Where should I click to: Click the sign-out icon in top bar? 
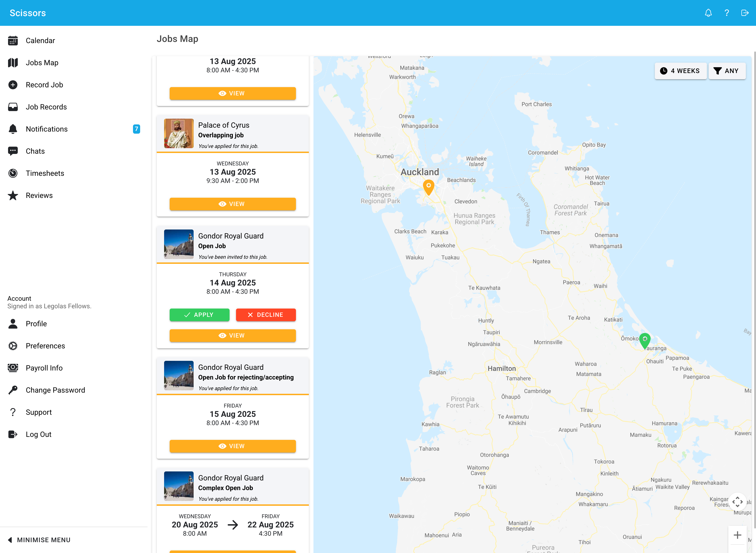(x=745, y=13)
